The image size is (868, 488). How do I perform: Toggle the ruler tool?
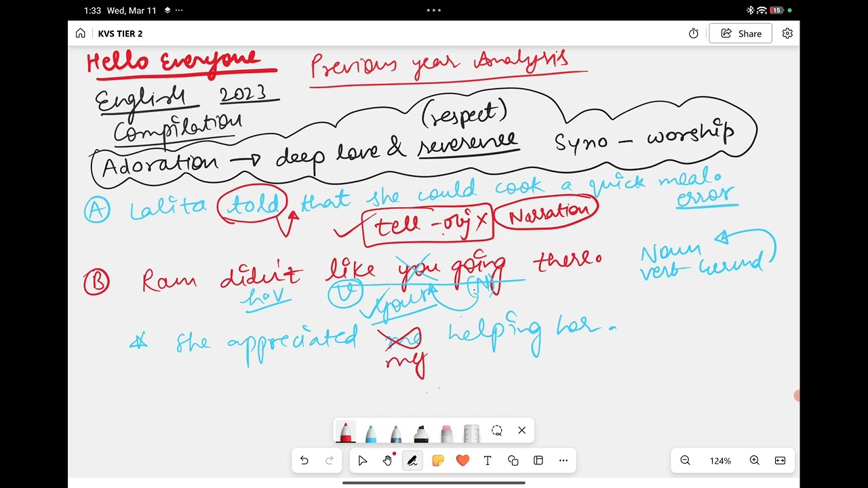471,432
